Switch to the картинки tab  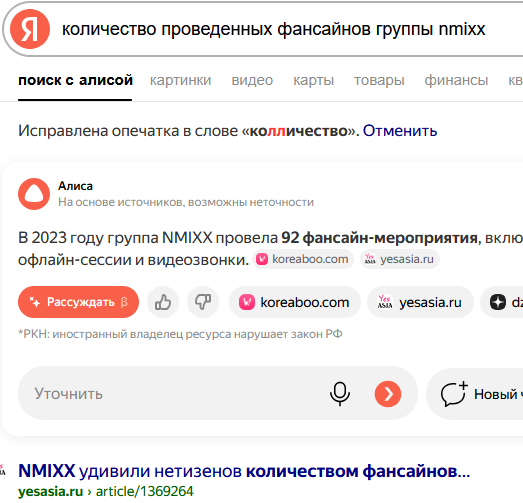pos(180,80)
